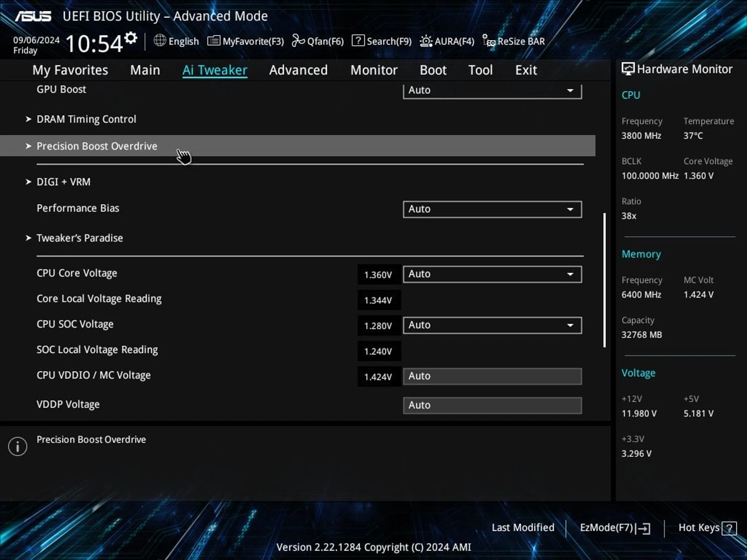Click the ReSize BAR icon
The image size is (747, 560).
489,40
